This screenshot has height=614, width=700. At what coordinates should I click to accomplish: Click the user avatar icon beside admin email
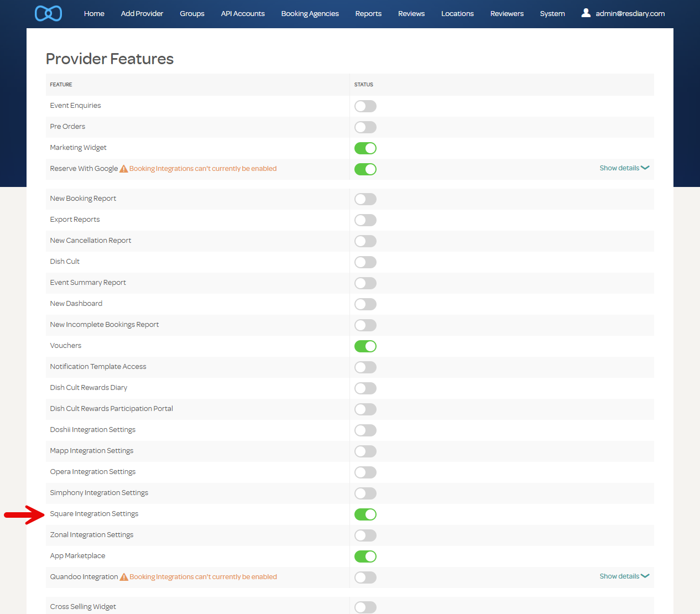coord(586,13)
